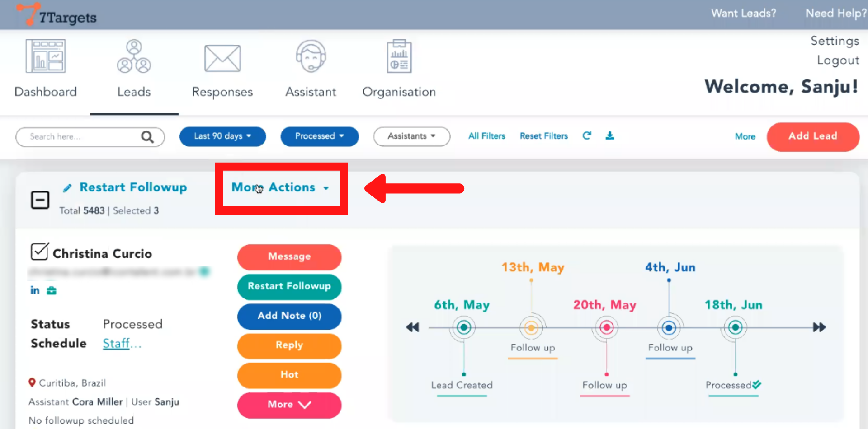
Task: Click the LinkedIn icon under Christina Curcio
Action: point(35,290)
